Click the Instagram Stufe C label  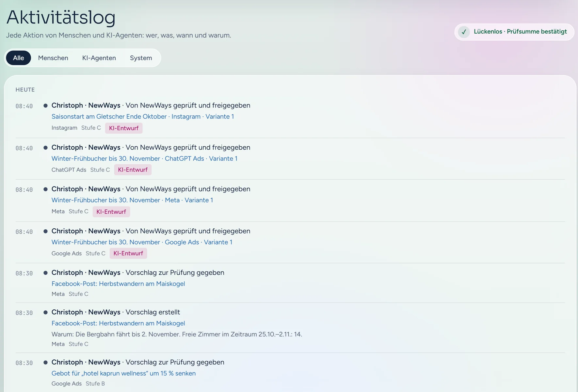tap(76, 128)
